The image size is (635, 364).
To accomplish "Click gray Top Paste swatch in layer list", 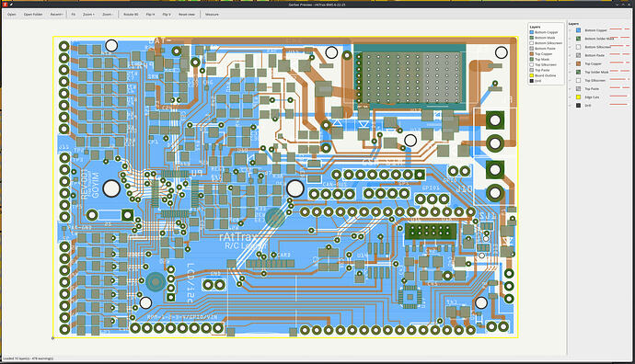I will tap(578, 88).
